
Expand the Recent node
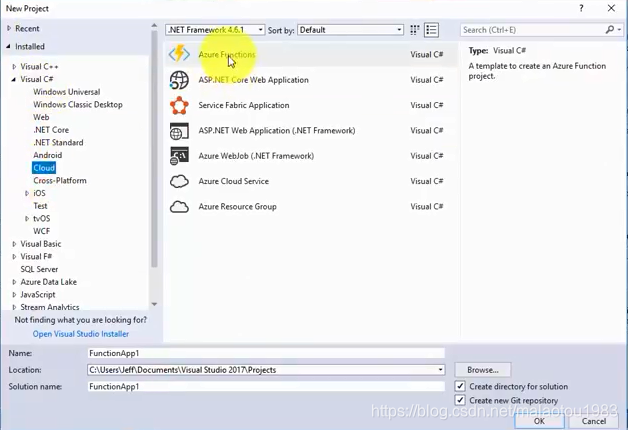9,28
